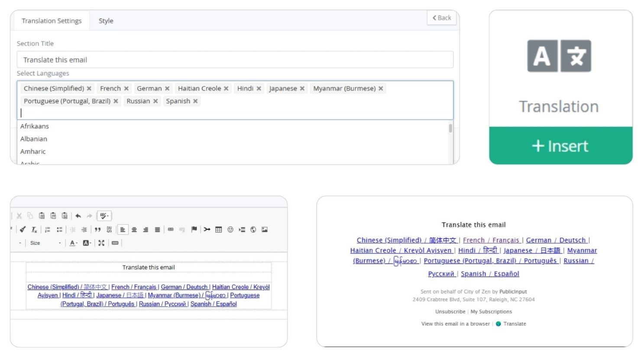Viewport: 644px width, 357px height.
Task: Remove the Hindi language tag
Action: pyautogui.click(x=259, y=88)
